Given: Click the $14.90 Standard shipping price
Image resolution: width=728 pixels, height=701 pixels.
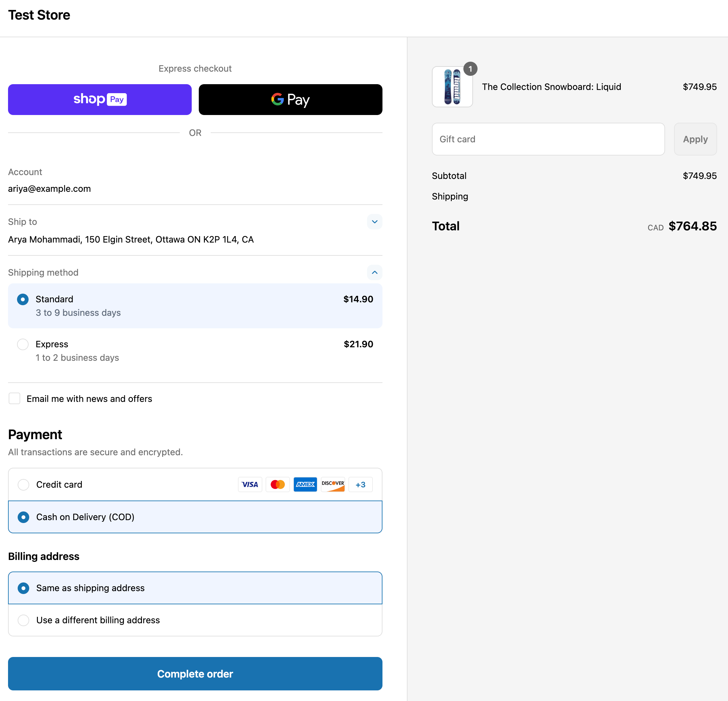Looking at the screenshot, I should point(358,299).
